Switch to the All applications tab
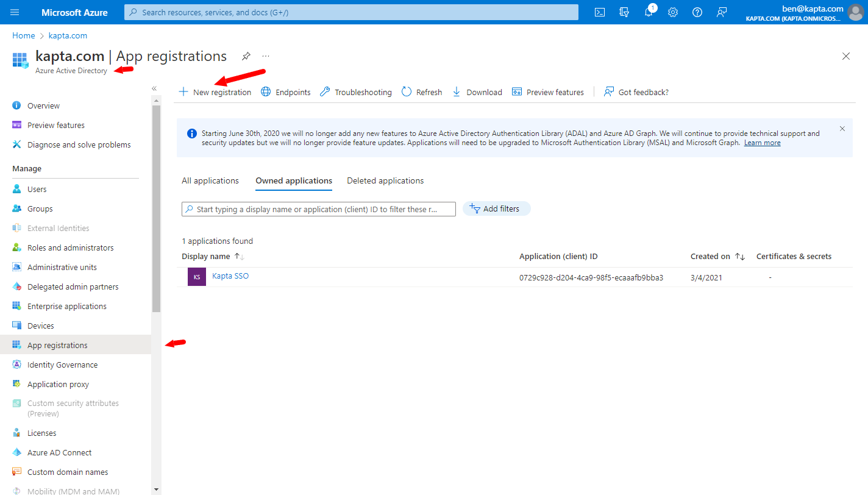The image size is (868, 495). click(210, 180)
